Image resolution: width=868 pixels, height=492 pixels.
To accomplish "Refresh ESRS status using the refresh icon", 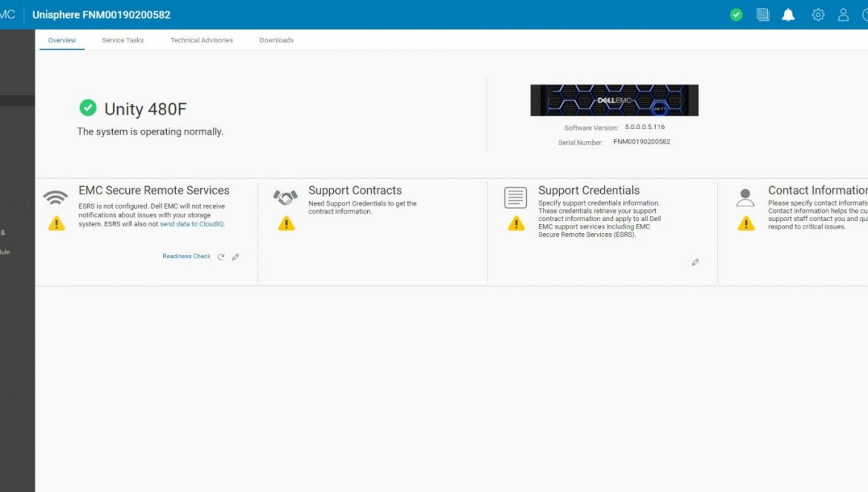I will (x=221, y=257).
